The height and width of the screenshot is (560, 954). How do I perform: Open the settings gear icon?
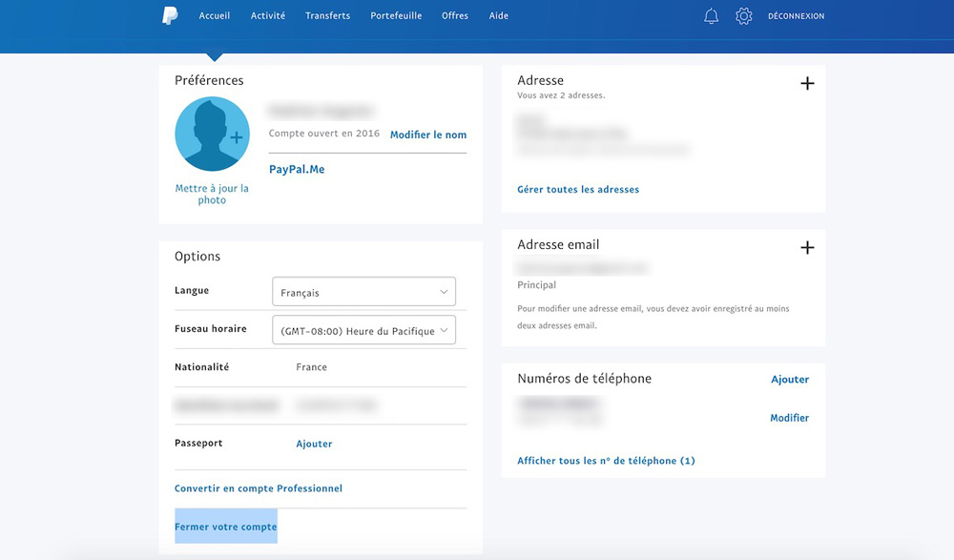(x=744, y=16)
